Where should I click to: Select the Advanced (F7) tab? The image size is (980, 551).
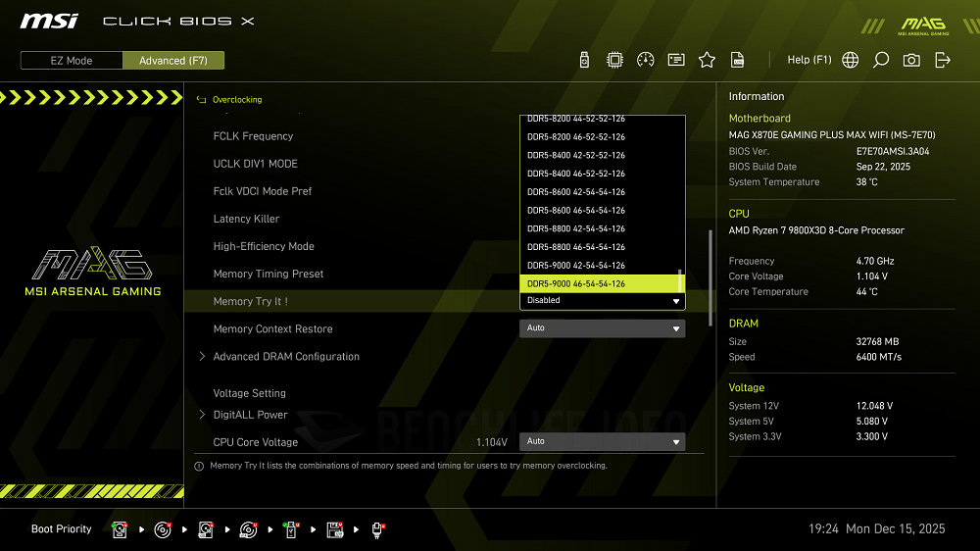click(173, 61)
